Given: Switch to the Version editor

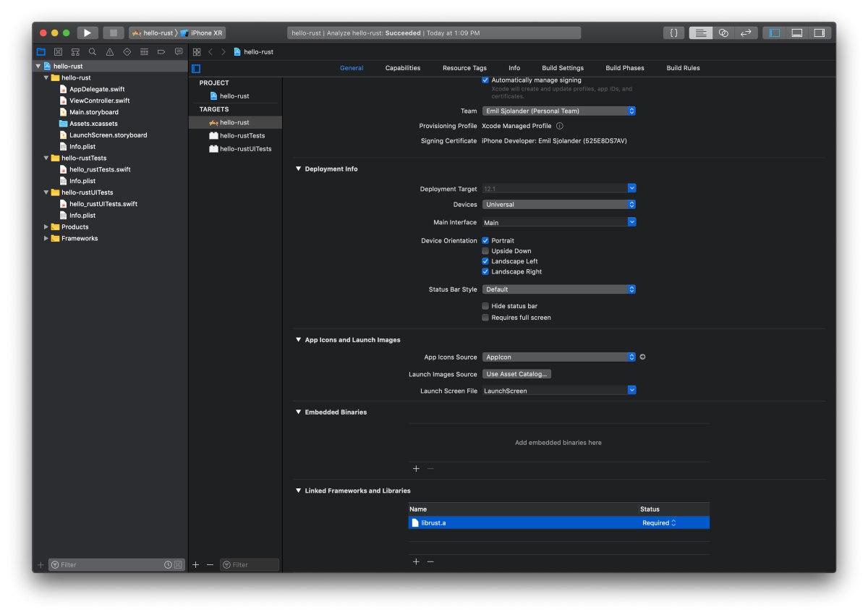Looking at the screenshot, I should pyautogui.click(x=746, y=33).
